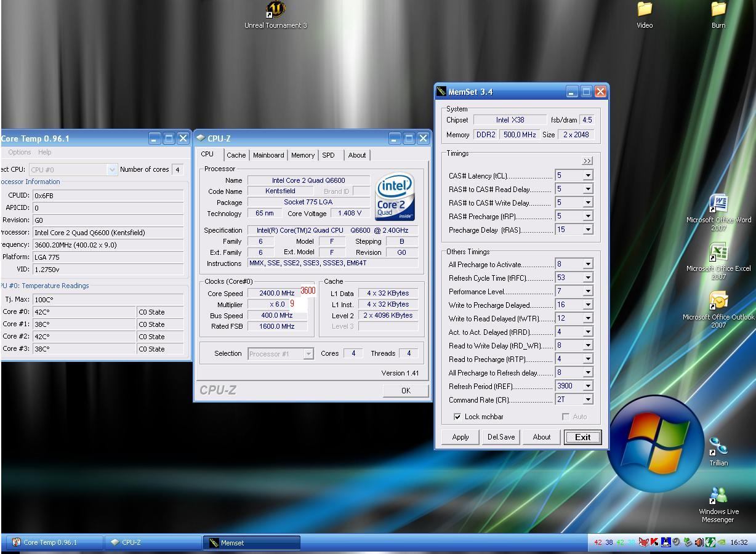Switch to CPU-Z taskbar button
The height and width of the screenshot is (554, 756).
tap(153, 542)
